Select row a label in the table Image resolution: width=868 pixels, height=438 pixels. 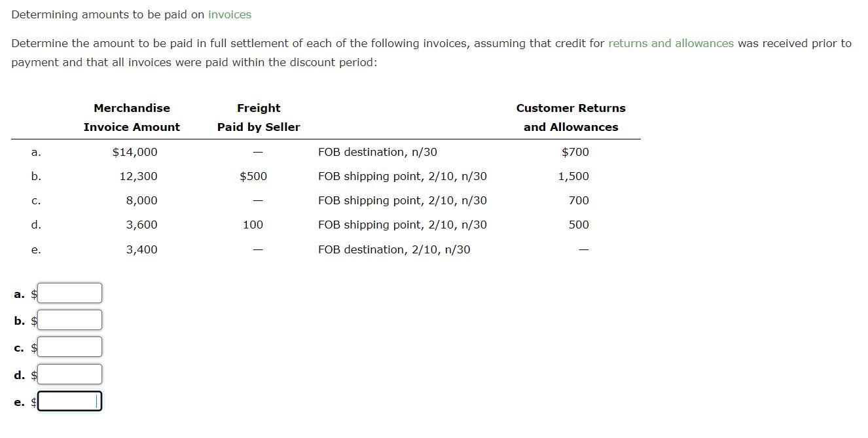[36, 151]
